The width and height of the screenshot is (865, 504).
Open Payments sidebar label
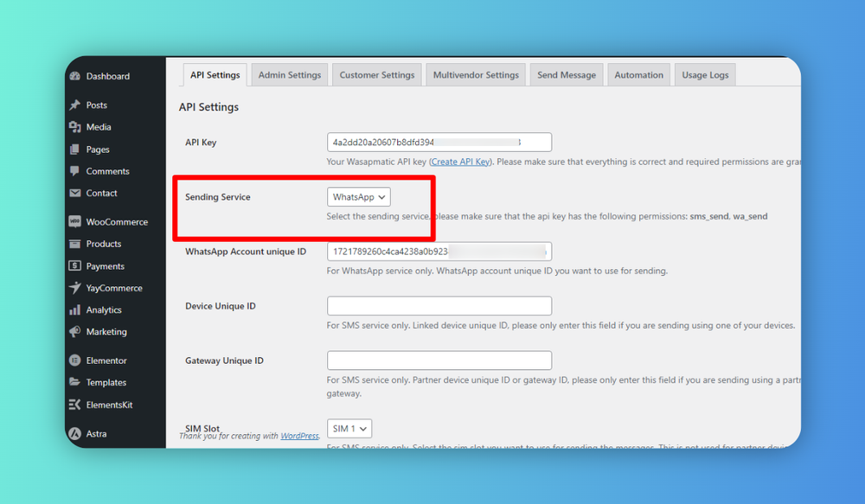(x=106, y=265)
